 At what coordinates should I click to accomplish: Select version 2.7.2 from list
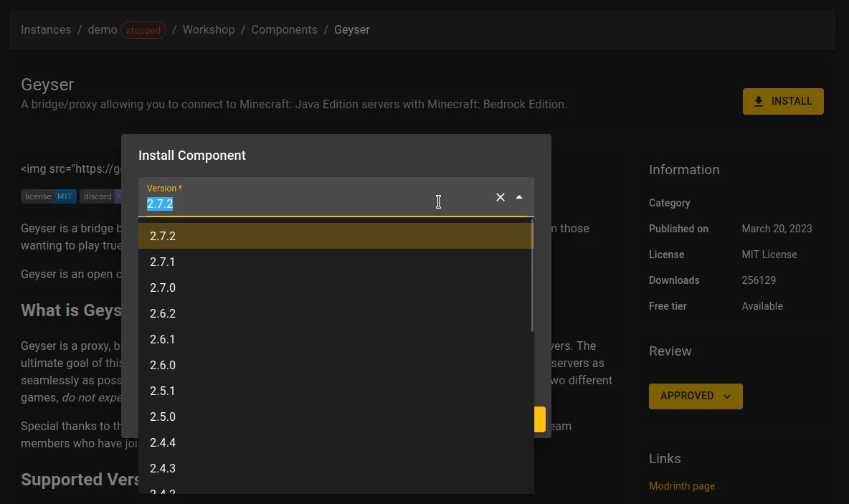(x=335, y=236)
